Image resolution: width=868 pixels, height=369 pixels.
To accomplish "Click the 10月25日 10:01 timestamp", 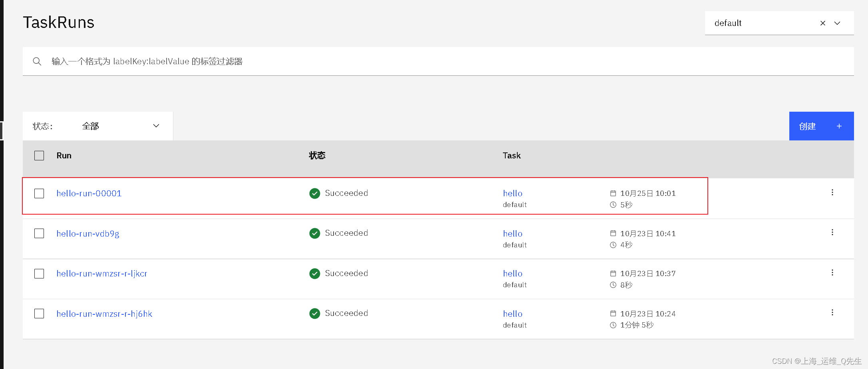I will click(x=648, y=193).
